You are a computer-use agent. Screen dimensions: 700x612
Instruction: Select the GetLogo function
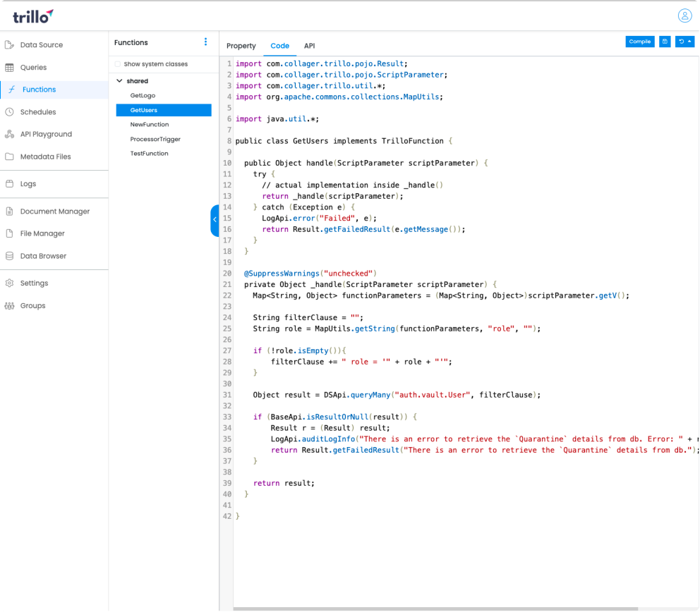pos(143,95)
